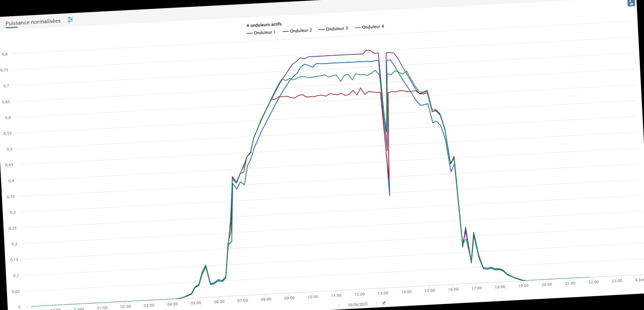
Task: Click the 13:00 x-axis label
Action: click(383, 293)
